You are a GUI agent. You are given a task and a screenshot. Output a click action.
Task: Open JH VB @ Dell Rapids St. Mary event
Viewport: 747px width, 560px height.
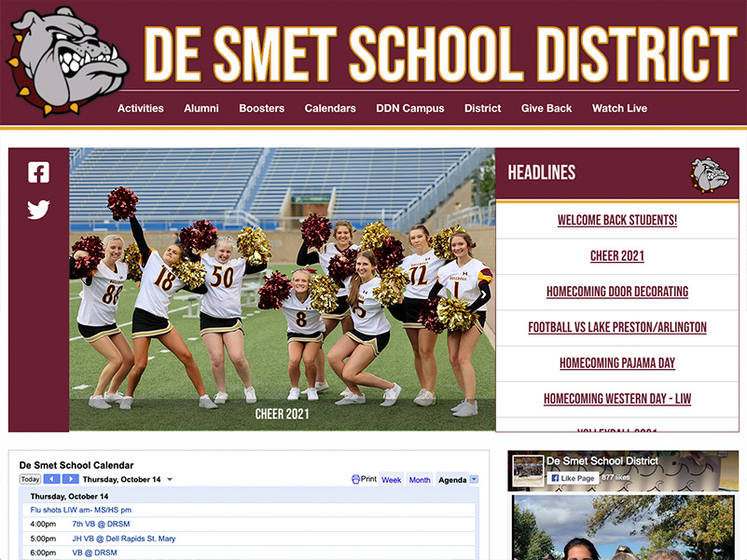124,539
